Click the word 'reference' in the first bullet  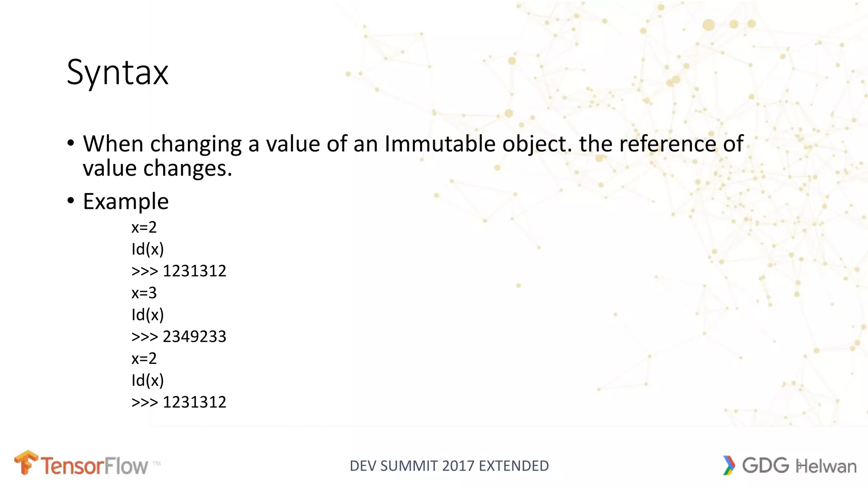click(x=668, y=144)
